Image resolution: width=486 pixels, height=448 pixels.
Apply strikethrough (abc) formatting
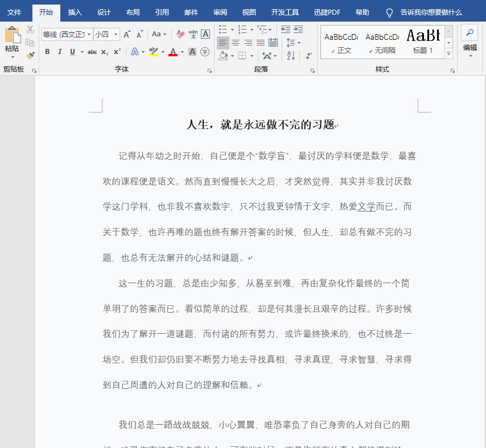click(92, 52)
